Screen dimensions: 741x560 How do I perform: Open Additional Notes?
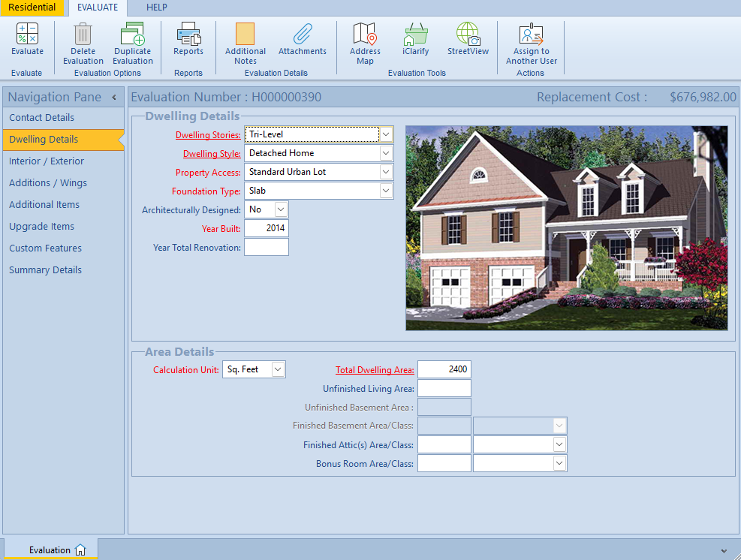pyautogui.click(x=245, y=34)
